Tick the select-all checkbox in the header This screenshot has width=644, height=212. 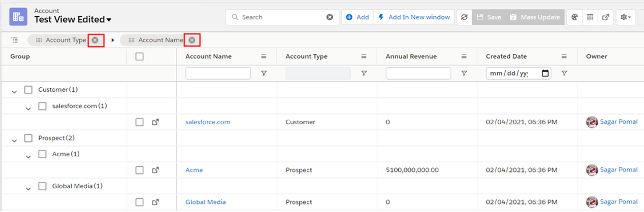(x=140, y=57)
